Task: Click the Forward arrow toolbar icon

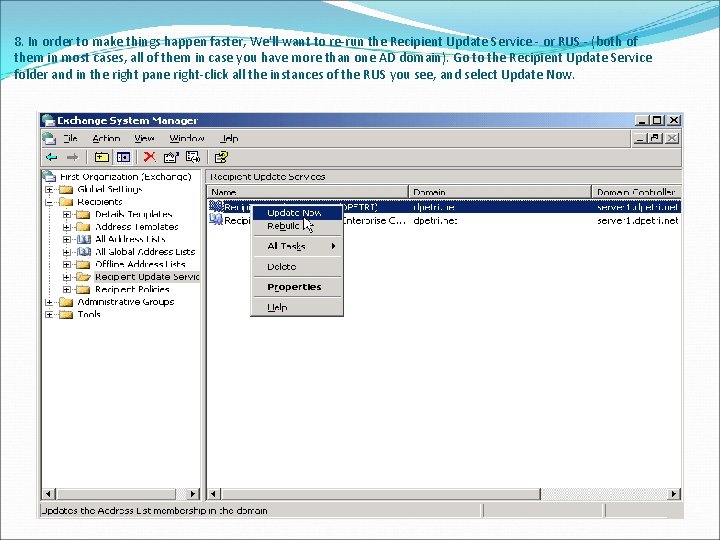Action: 72,158
